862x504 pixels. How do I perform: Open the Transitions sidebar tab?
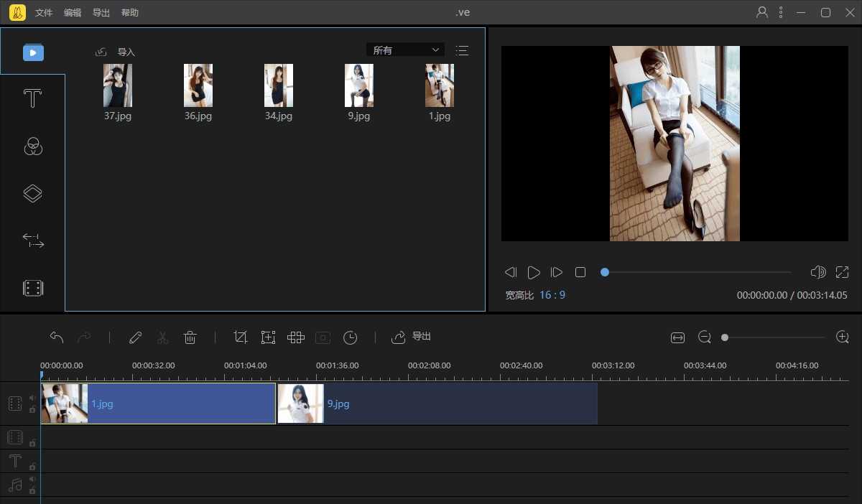33,241
